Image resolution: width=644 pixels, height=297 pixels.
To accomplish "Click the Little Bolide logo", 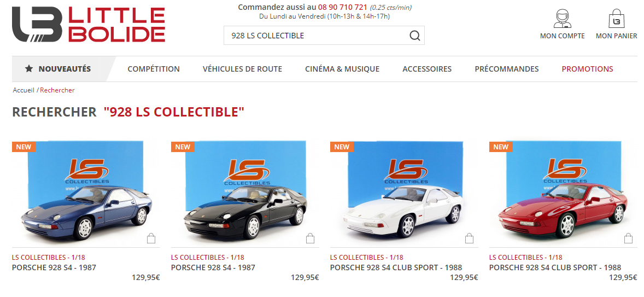I will click(x=89, y=24).
